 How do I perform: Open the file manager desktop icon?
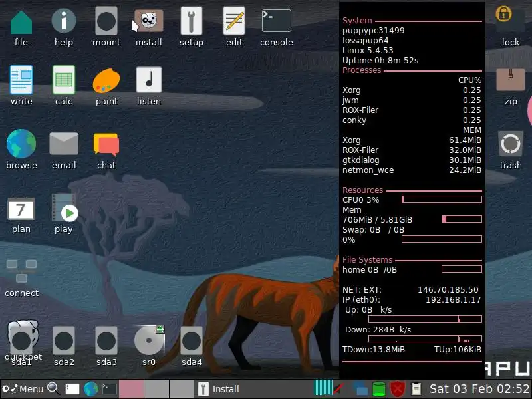[x=21, y=23]
